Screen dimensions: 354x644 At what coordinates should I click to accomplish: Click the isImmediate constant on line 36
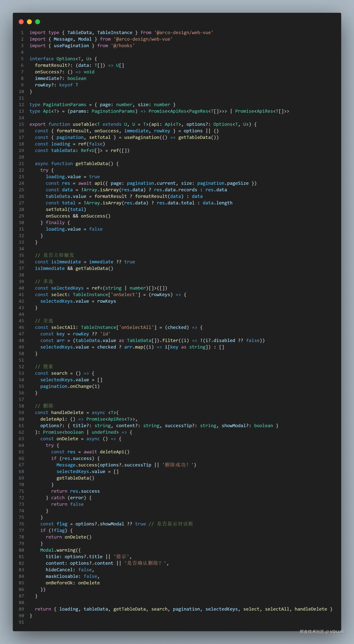click(66, 262)
